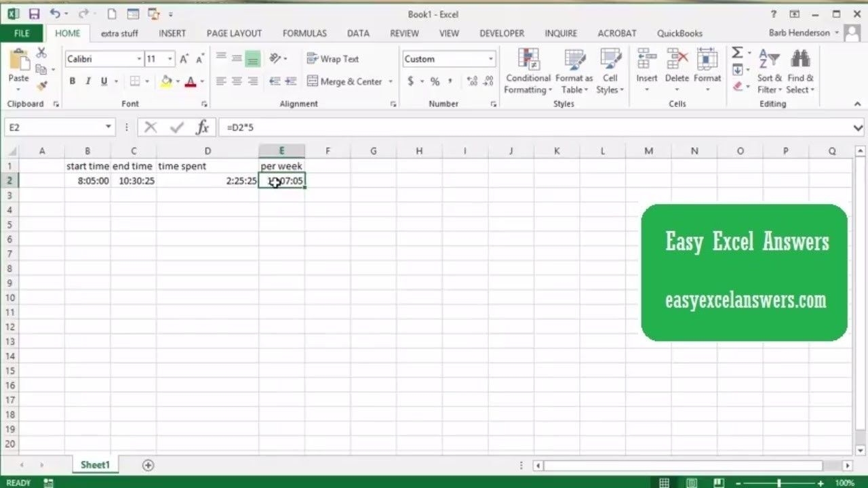The height and width of the screenshot is (488, 868).
Task: Click the Fill Color bucket icon
Action: [x=166, y=81]
